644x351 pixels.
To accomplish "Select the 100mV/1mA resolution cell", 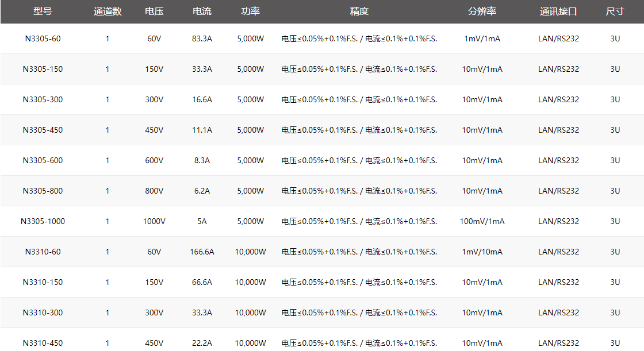I will (482, 221).
